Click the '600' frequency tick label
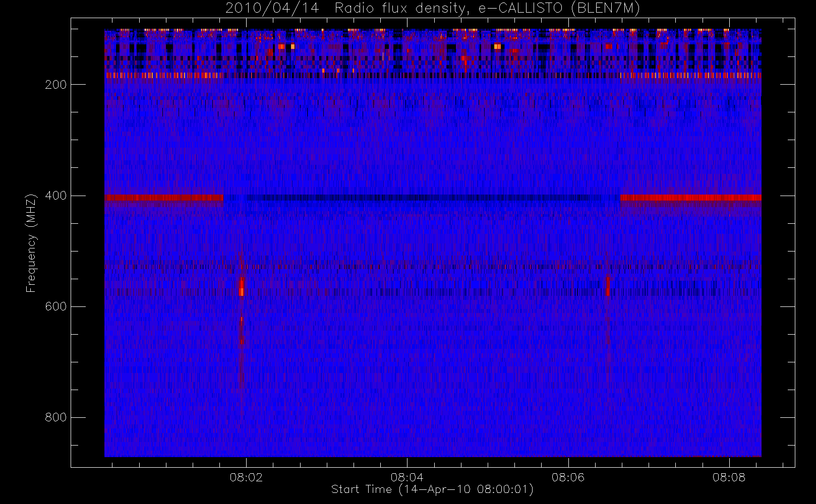 tap(56, 306)
